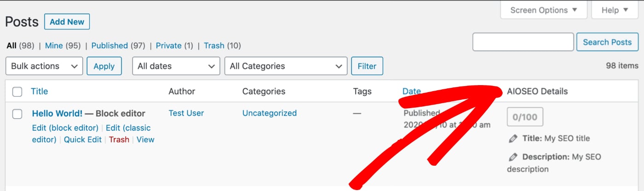Click the pencil icon beside SEO Description
This screenshot has width=644, height=191.
point(513,157)
